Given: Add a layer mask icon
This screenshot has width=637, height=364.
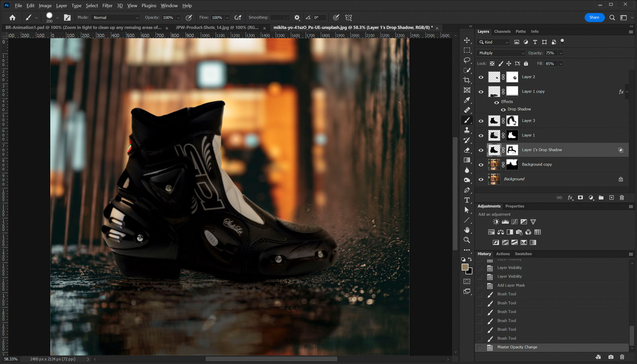Looking at the screenshot, I should click(x=580, y=198).
